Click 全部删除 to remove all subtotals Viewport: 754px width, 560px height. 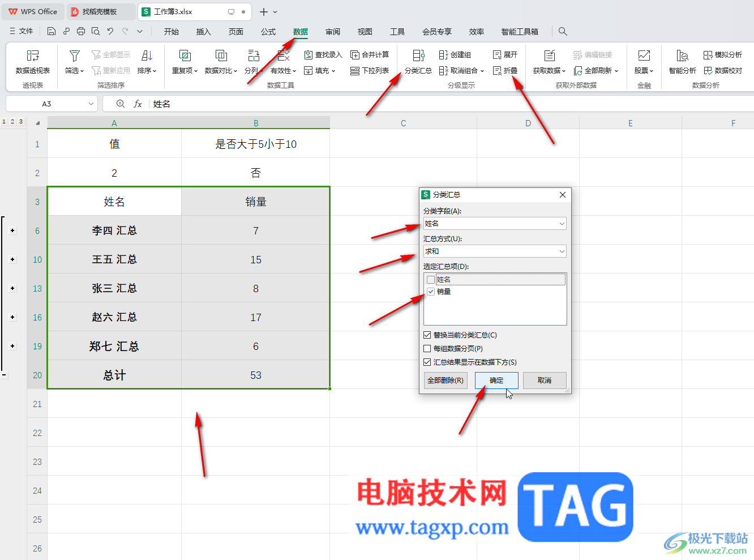[445, 381]
